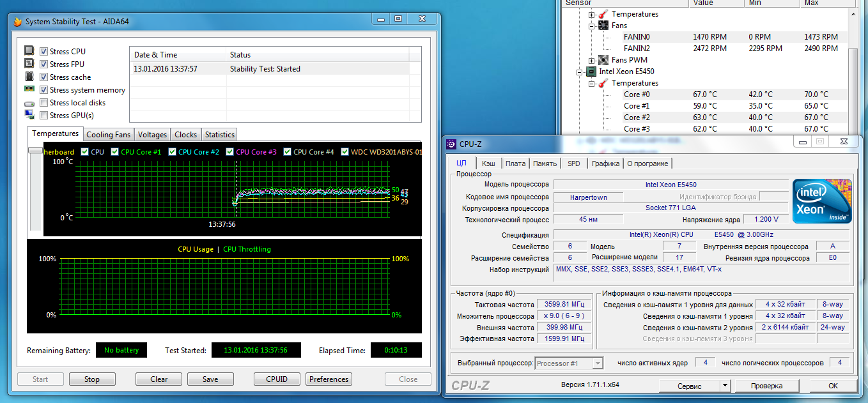Screen dimensions: 868x403
Task: Open the dropdown arrow next to Сервис
Action: (x=725, y=386)
